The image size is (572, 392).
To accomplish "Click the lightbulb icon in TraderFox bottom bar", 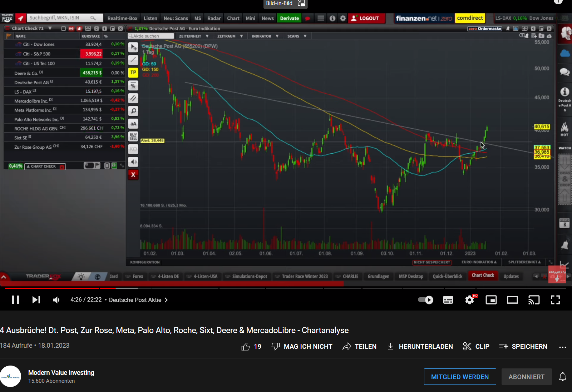I will pos(81,277).
